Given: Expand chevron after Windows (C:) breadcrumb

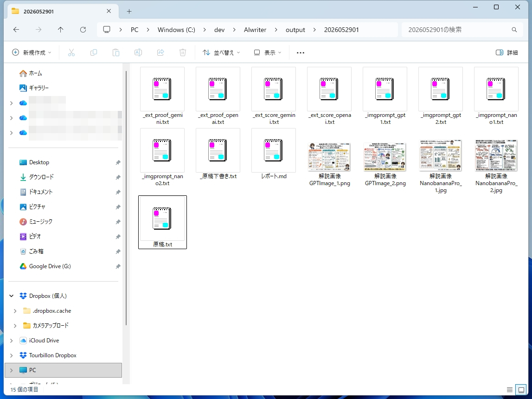Looking at the screenshot, I should [x=205, y=30].
